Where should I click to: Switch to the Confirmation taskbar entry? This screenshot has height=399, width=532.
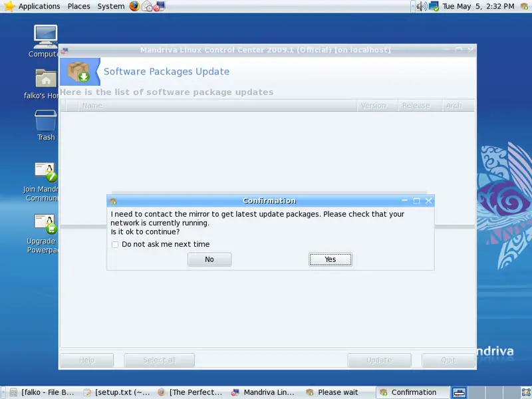[x=412, y=392]
